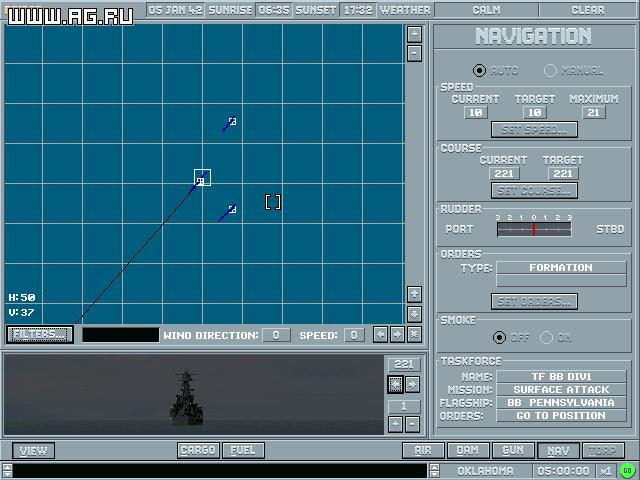Rotate the ship view left with arrow
This screenshot has height=480, width=640.
[395, 384]
